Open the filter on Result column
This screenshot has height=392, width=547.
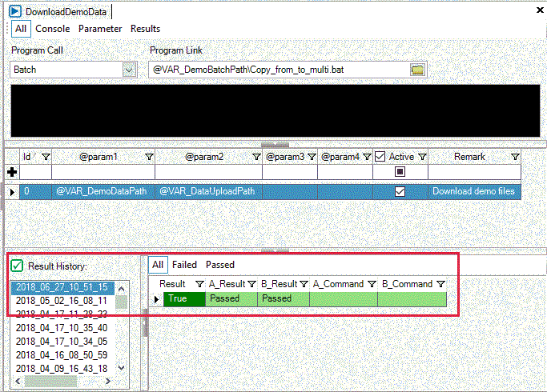pyautogui.click(x=199, y=284)
